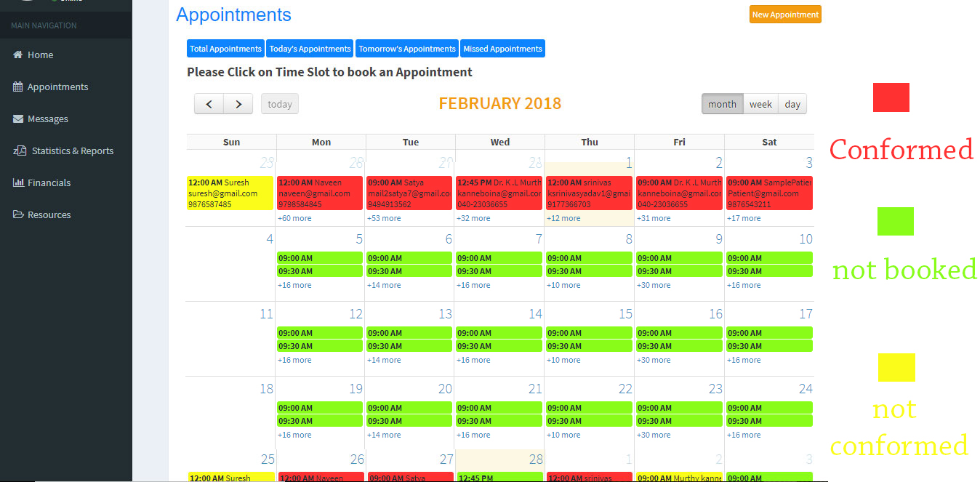Open Dr. K.L Murthy 12:45 PM appointment

[x=499, y=193]
